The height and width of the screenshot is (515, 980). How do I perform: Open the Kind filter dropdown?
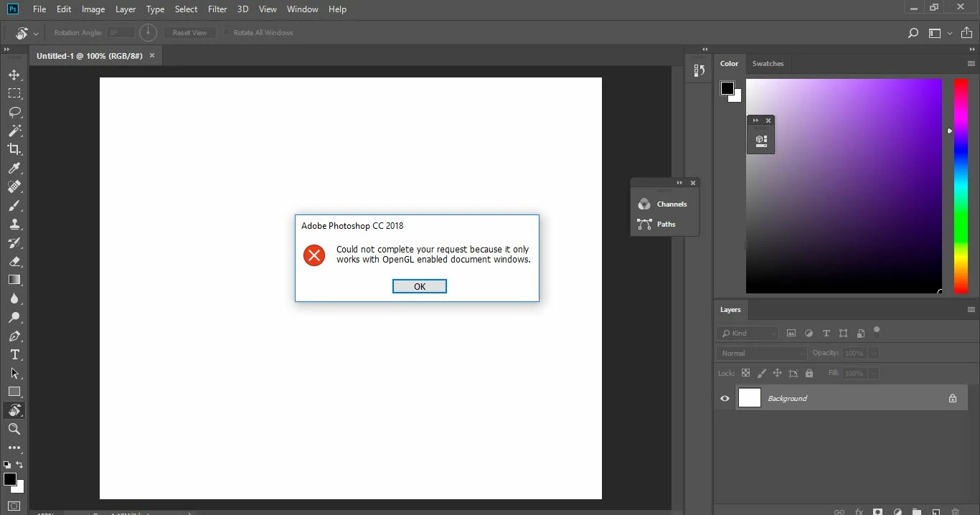point(748,333)
